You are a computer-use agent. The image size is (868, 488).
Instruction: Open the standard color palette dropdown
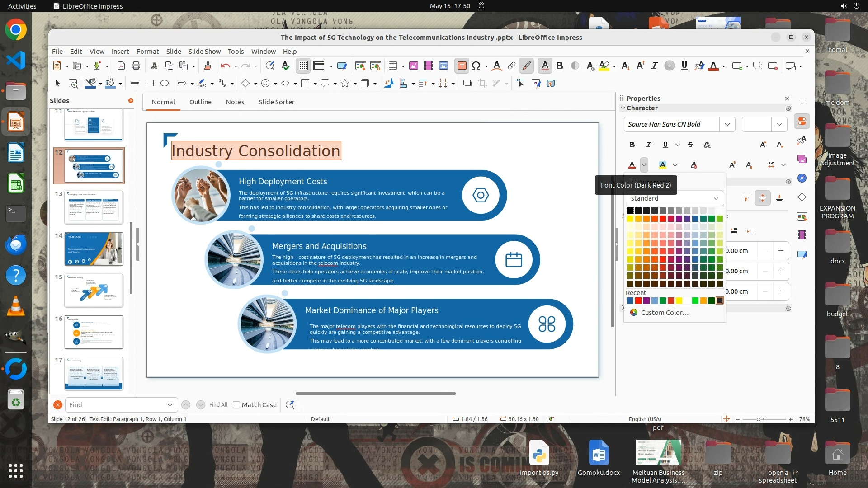716,198
